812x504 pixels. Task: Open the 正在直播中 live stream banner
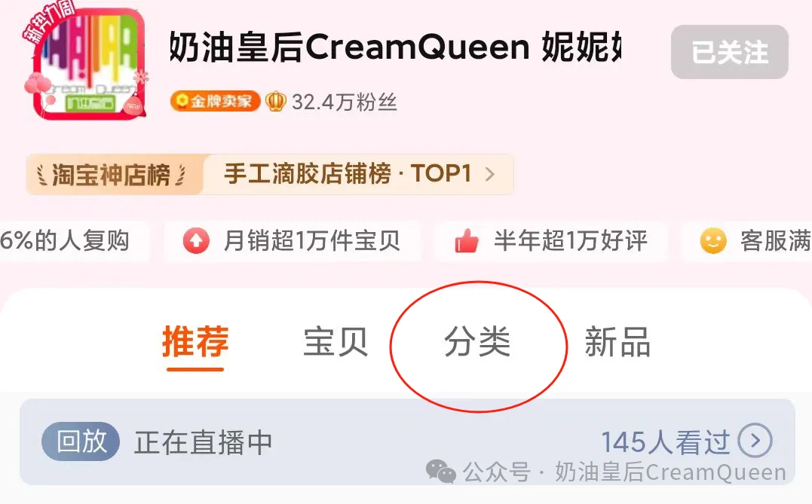pos(407,441)
